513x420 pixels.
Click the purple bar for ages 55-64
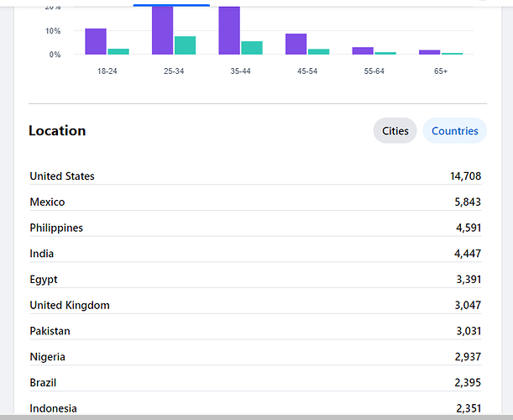coord(363,50)
